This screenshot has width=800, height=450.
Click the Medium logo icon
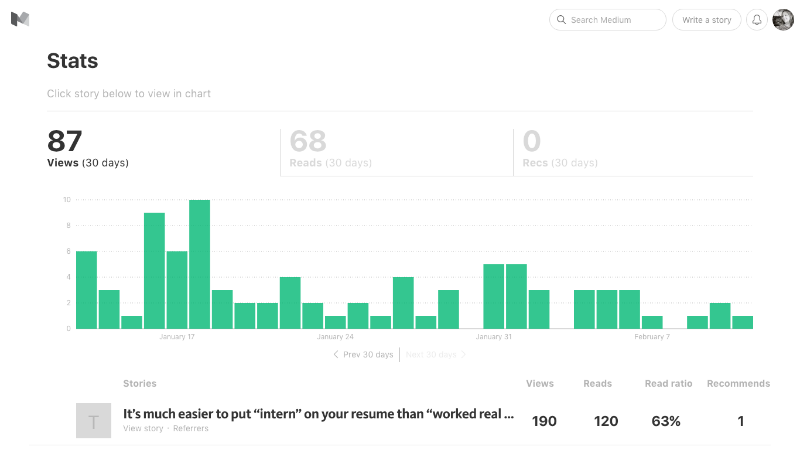pyautogui.click(x=20, y=19)
